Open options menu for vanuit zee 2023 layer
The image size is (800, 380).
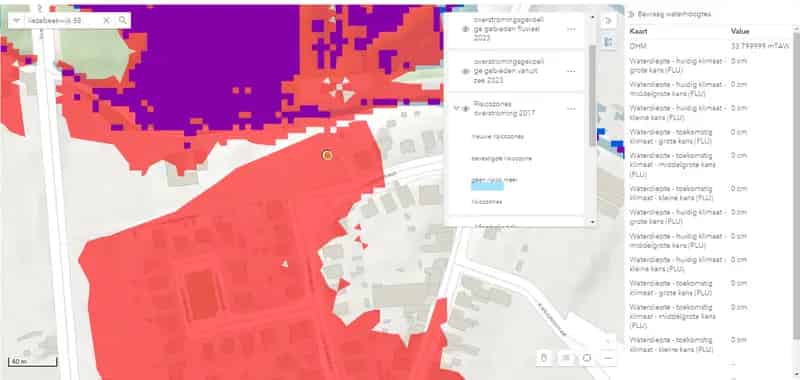click(x=571, y=71)
